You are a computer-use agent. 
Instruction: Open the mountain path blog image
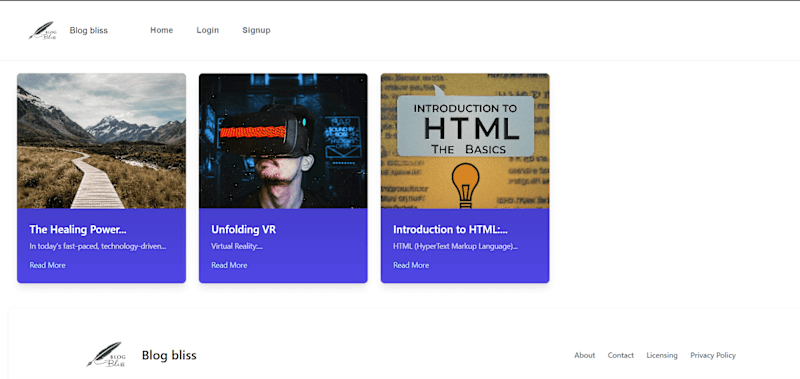[x=102, y=141]
